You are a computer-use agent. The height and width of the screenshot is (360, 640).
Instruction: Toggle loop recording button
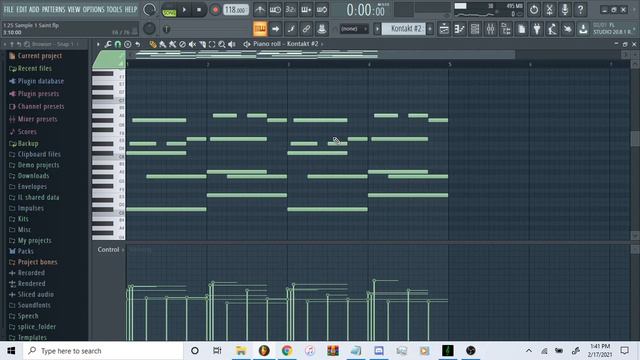[322, 9]
